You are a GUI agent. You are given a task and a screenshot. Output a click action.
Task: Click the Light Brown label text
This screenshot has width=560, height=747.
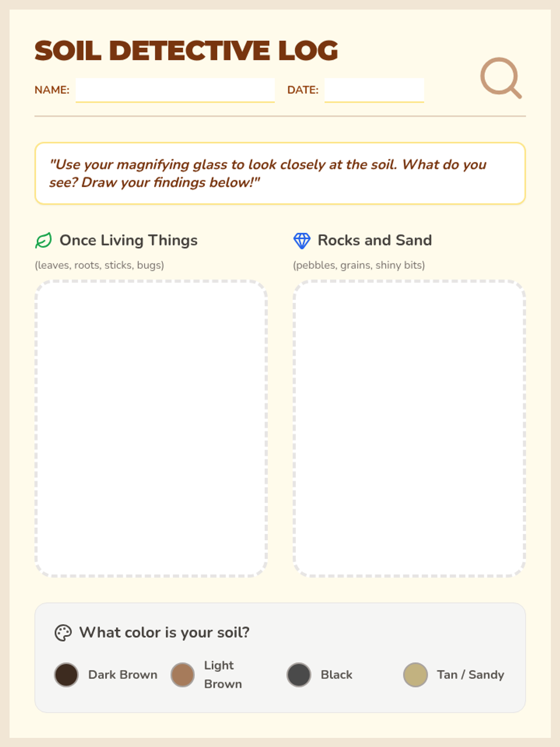223,675
